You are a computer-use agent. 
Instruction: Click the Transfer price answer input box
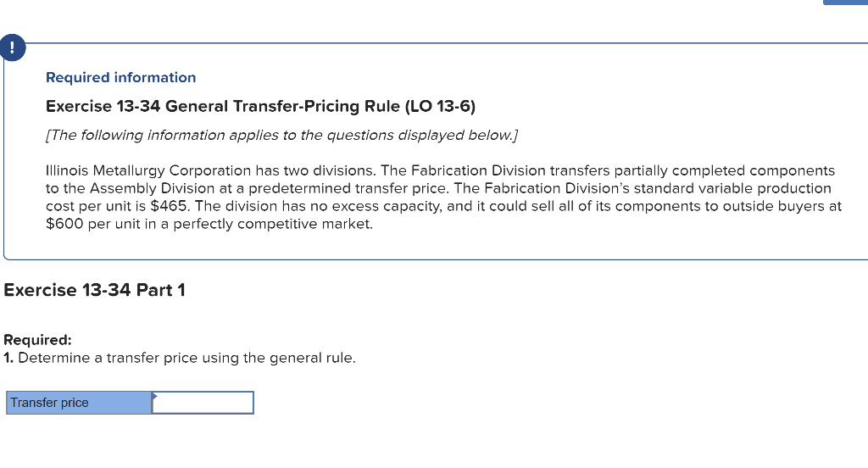coord(203,403)
